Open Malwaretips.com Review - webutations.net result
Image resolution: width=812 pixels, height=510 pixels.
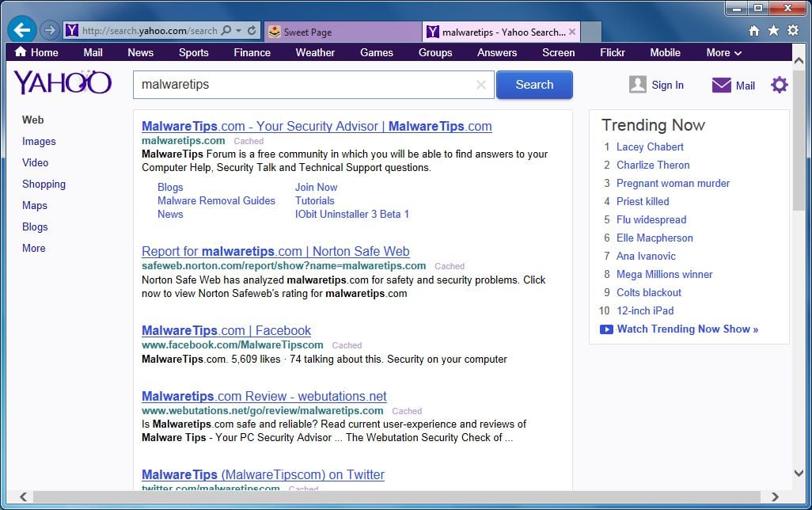(264, 396)
